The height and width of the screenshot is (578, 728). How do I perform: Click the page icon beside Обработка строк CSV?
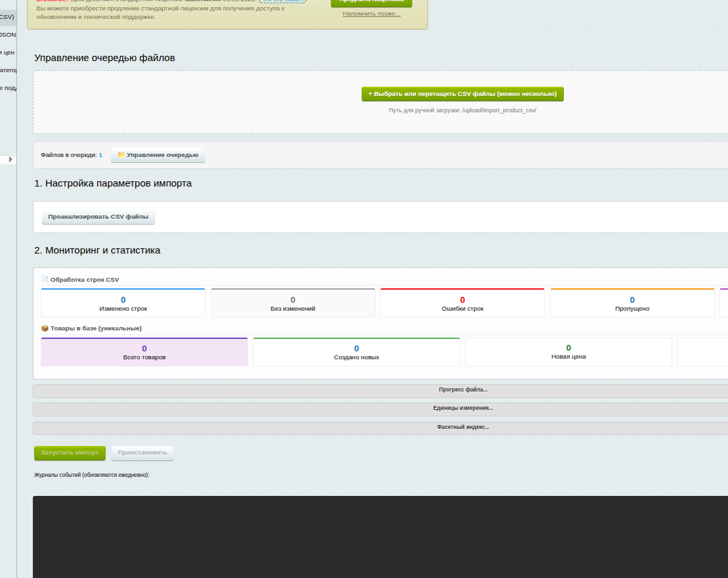click(x=45, y=279)
